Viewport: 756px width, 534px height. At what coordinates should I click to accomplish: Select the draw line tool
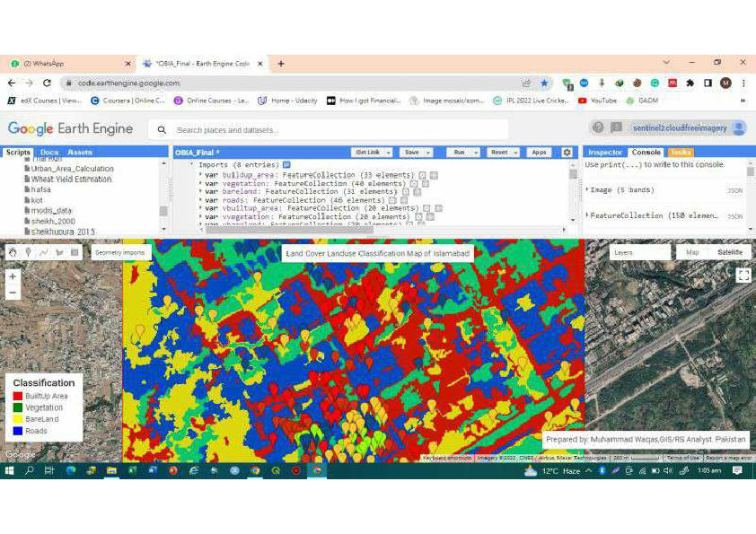[44, 252]
